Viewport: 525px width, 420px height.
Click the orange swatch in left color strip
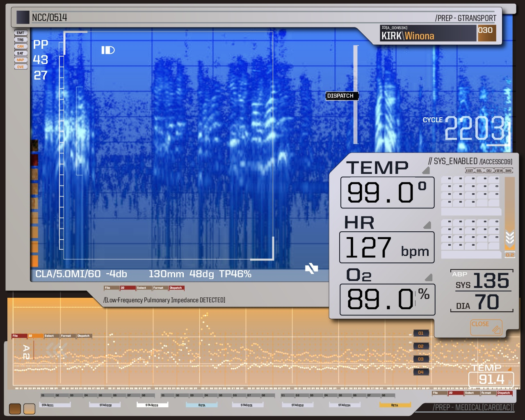tap(34, 261)
